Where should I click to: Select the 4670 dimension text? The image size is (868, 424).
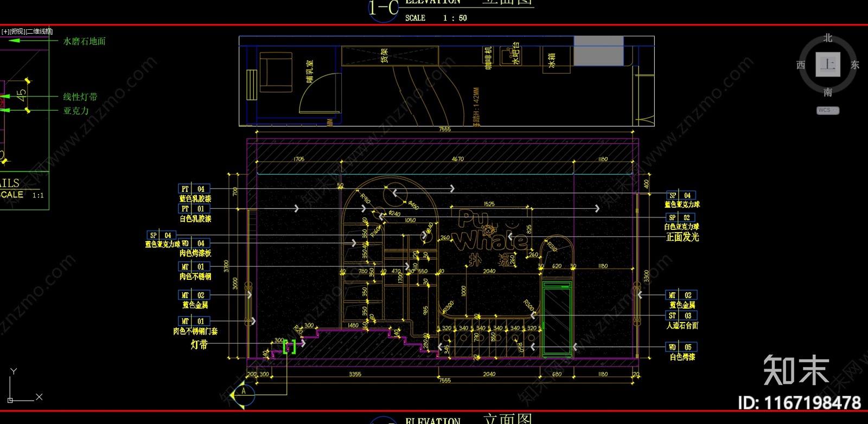tap(458, 159)
